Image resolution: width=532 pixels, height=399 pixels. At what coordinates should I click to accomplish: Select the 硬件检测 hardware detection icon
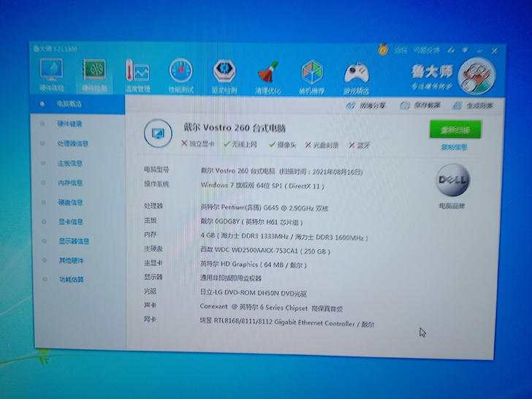coord(95,75)
